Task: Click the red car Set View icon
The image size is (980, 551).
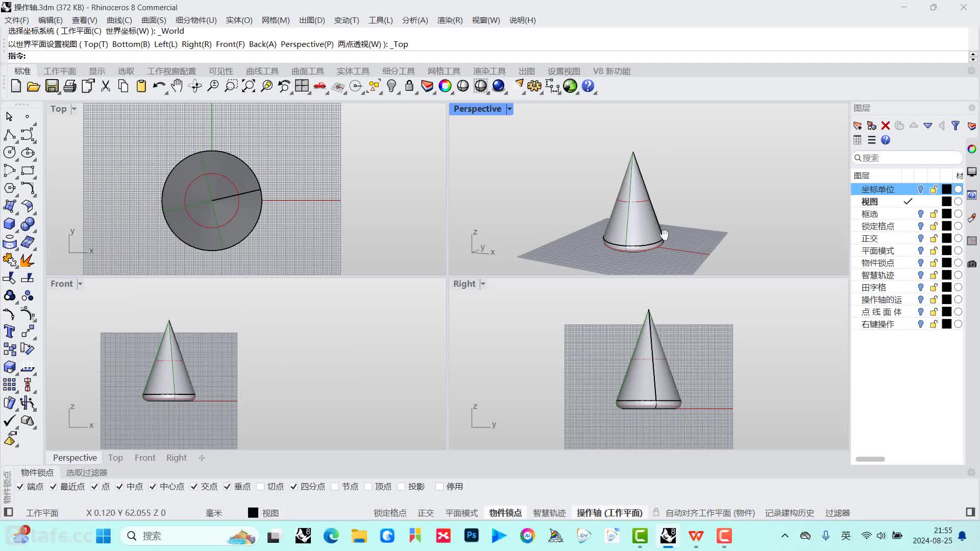Action: [x=320, y=86]
